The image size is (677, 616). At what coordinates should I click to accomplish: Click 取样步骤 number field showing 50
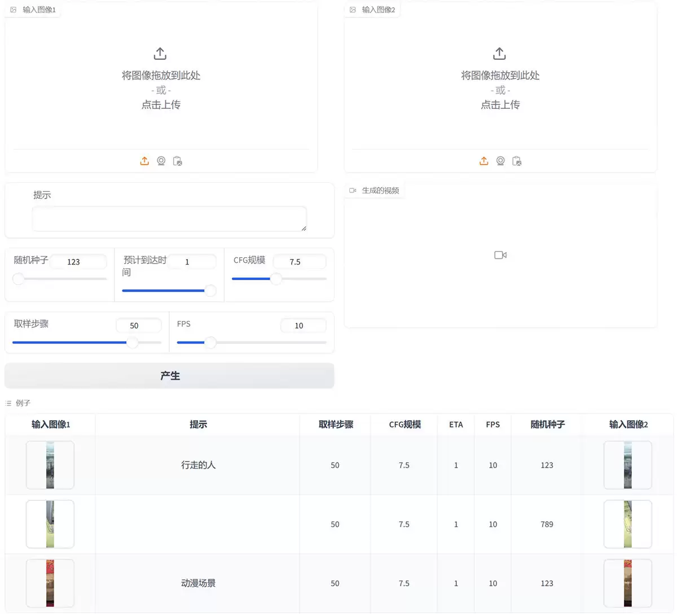pyautogui.click(x=139, y=325)
